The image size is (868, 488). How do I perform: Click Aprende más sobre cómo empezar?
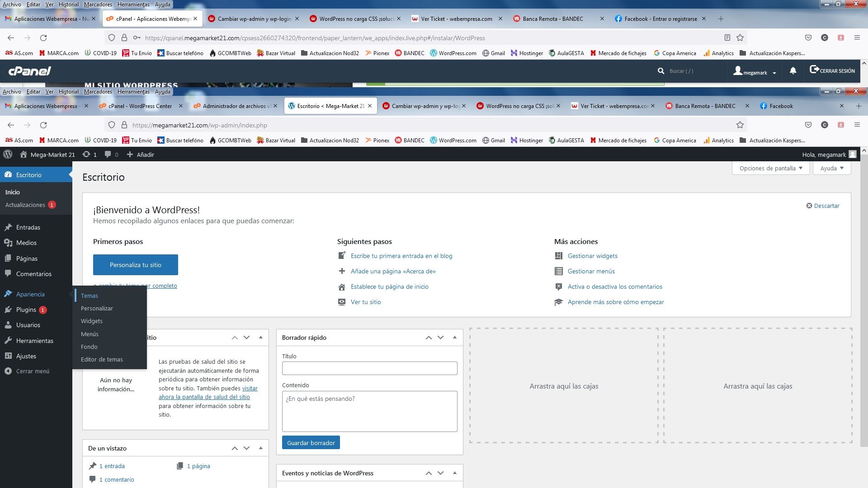[x=616, y=302]
